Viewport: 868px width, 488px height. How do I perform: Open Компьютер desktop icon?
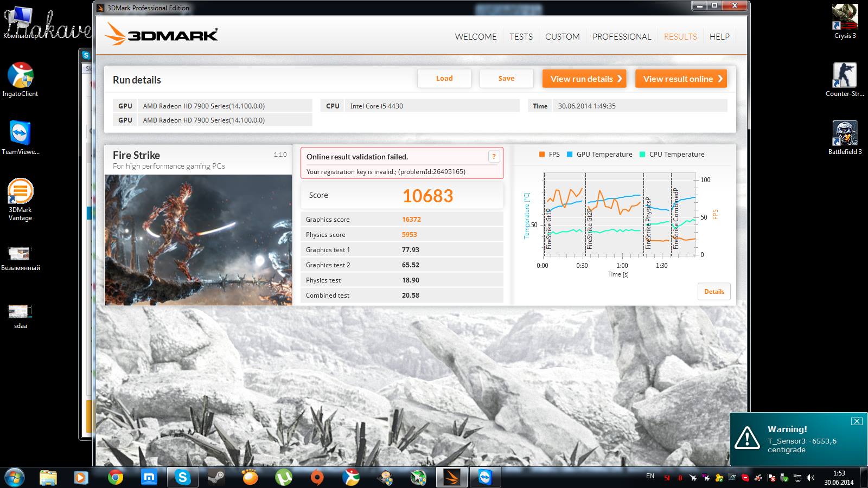coord(20,22)
